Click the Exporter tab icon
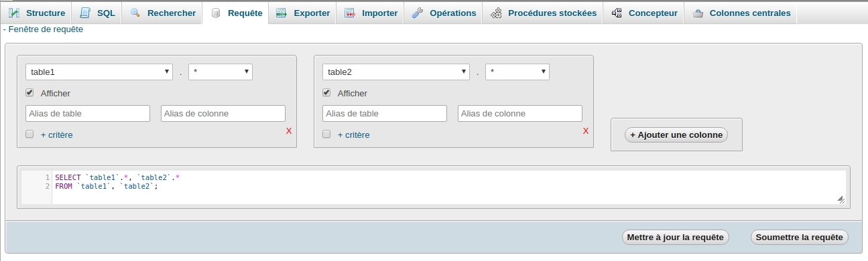 click(282, 13)
